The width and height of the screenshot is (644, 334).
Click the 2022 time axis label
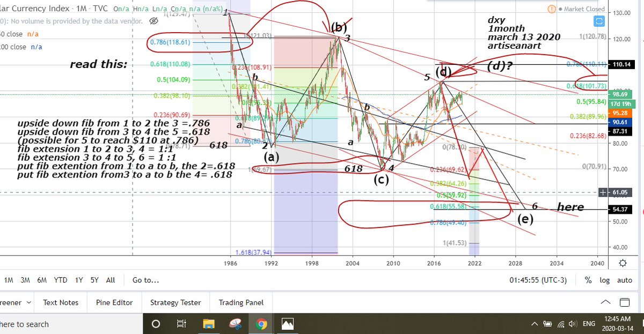[x=474, y=264]
